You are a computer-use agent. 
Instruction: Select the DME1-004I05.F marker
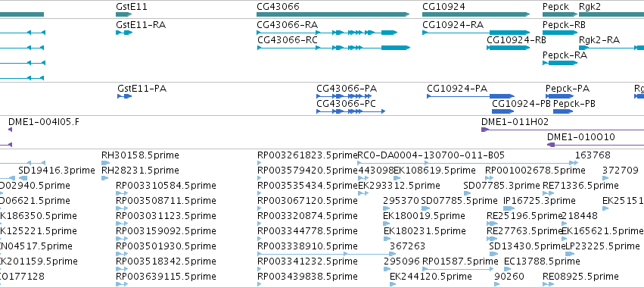[11, 130]
